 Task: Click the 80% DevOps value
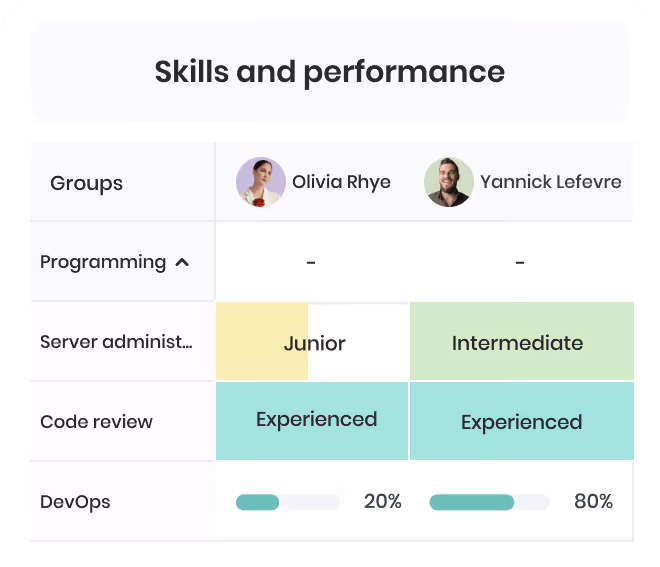(x=593, y=501)
